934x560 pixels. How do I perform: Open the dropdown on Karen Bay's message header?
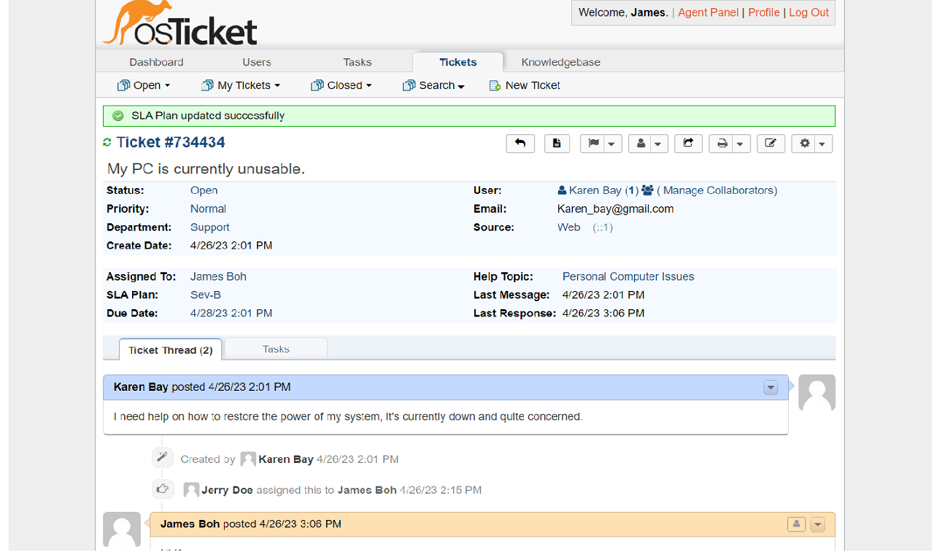(771, 387)
